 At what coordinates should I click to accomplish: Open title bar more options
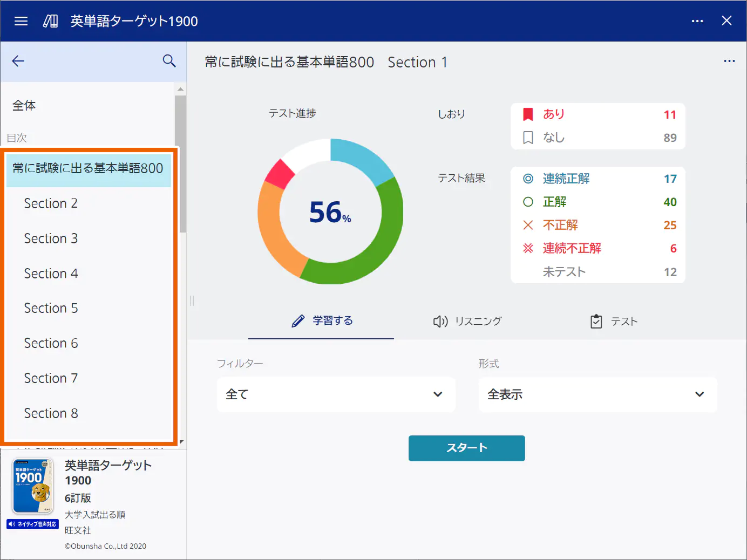pos(697,21)
